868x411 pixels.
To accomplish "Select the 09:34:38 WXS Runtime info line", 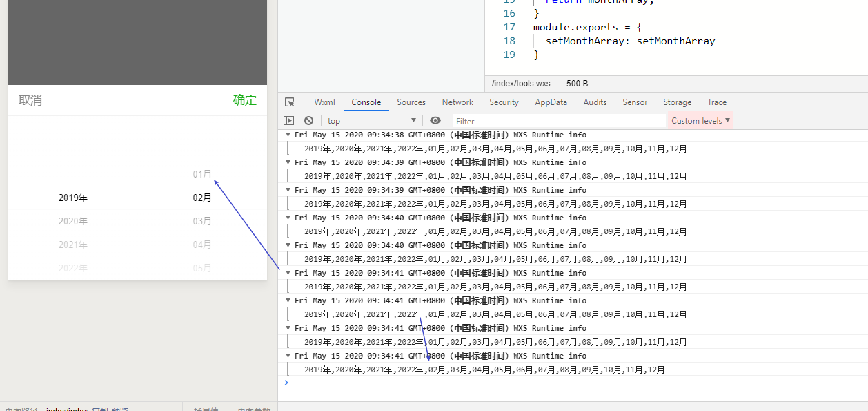I will point(440,135).
